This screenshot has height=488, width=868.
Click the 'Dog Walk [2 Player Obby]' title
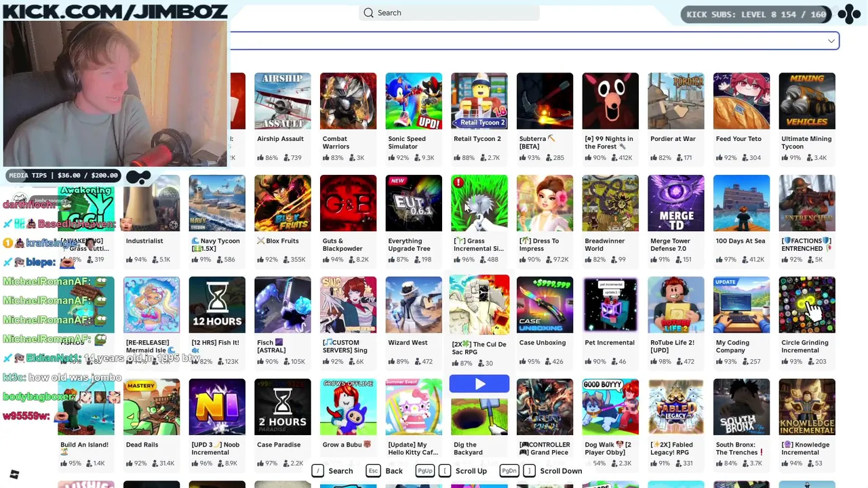(608, 449)
